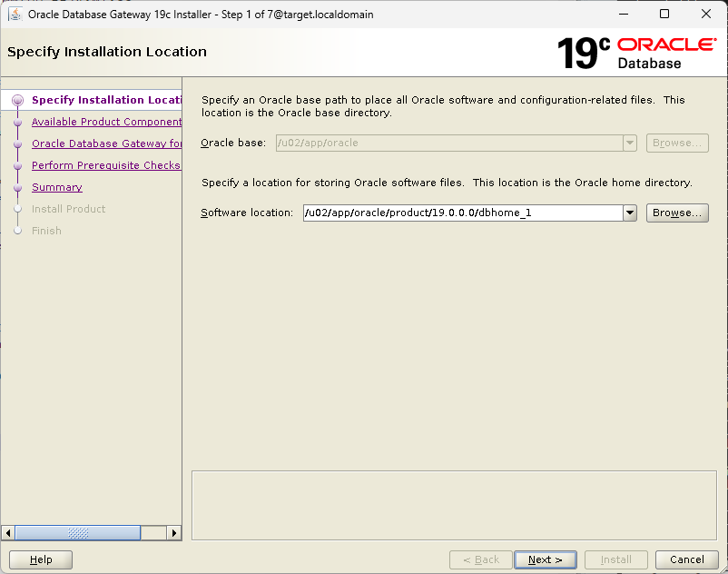Select the Summary step link
The image size is (728, 574).
(x=57, y=187)
